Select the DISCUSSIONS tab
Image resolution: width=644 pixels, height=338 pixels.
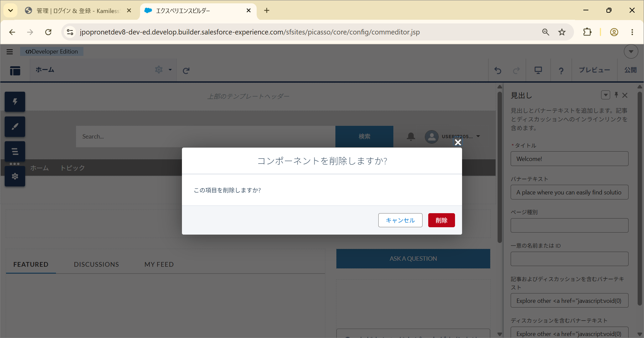tap(96, 264)
